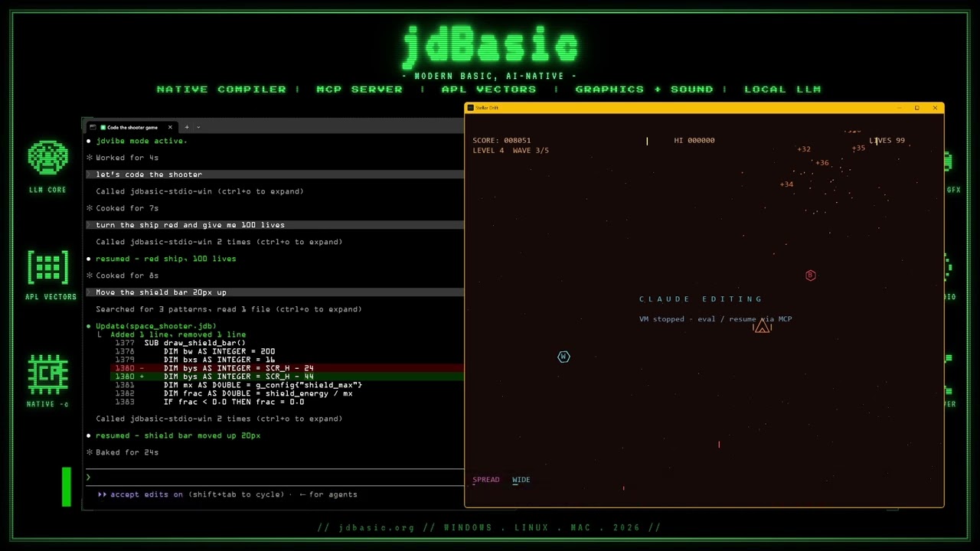
Task: Click the LOCAL LLM header label
Action: 782,90
